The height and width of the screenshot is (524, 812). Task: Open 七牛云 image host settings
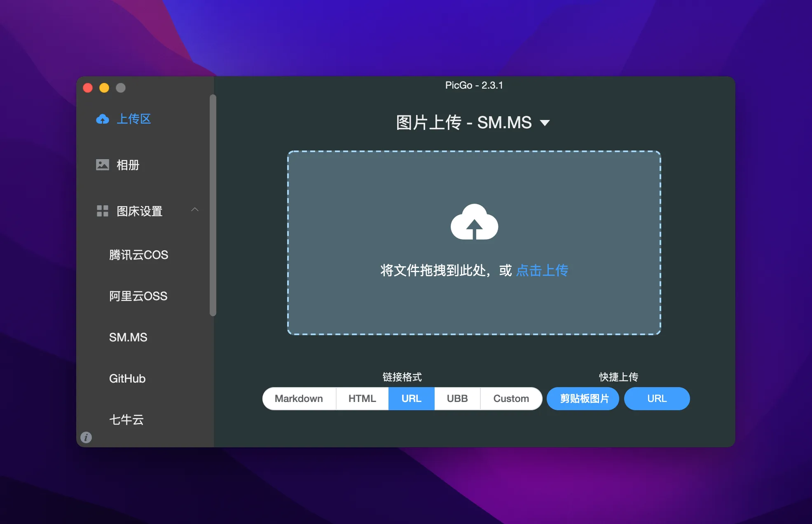click(x=126, y=420)
